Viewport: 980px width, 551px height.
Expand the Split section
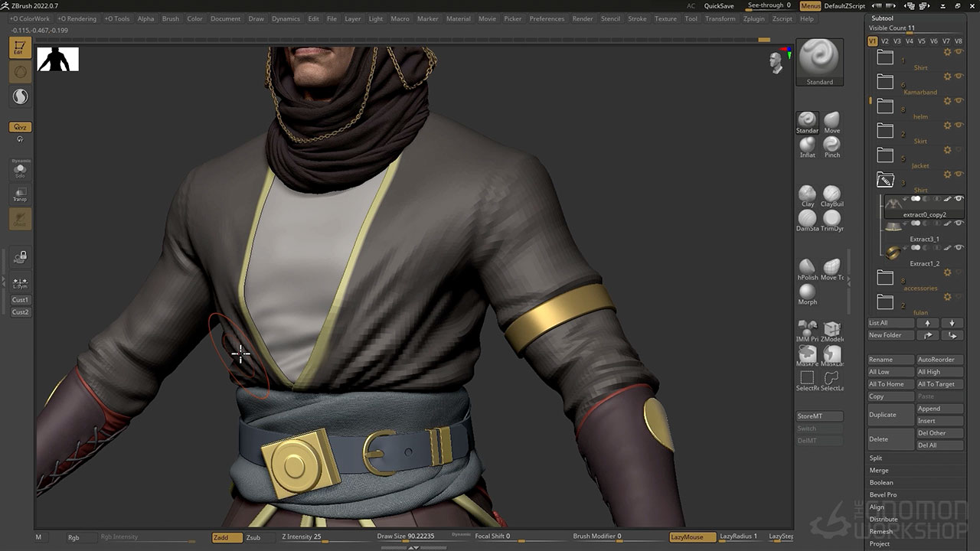(x=876, y=458)
